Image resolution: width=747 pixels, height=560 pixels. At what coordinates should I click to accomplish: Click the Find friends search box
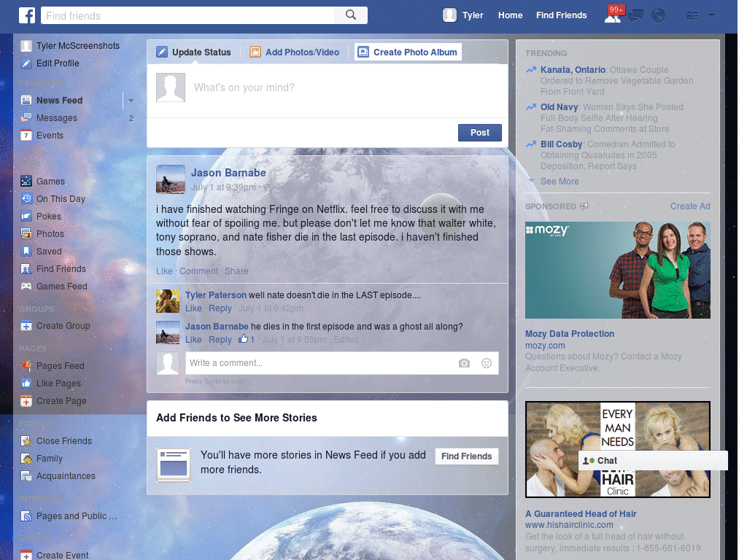click(187, 15)
